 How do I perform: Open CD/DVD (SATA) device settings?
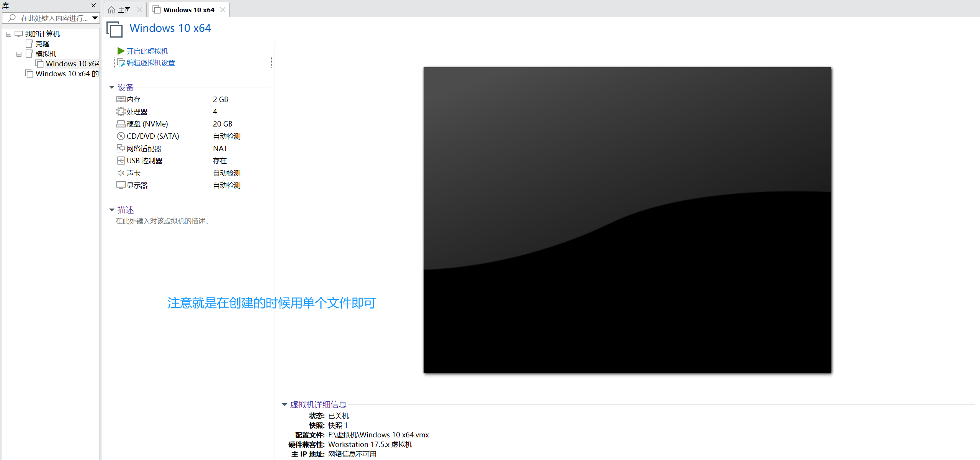(x=153, y=136)
